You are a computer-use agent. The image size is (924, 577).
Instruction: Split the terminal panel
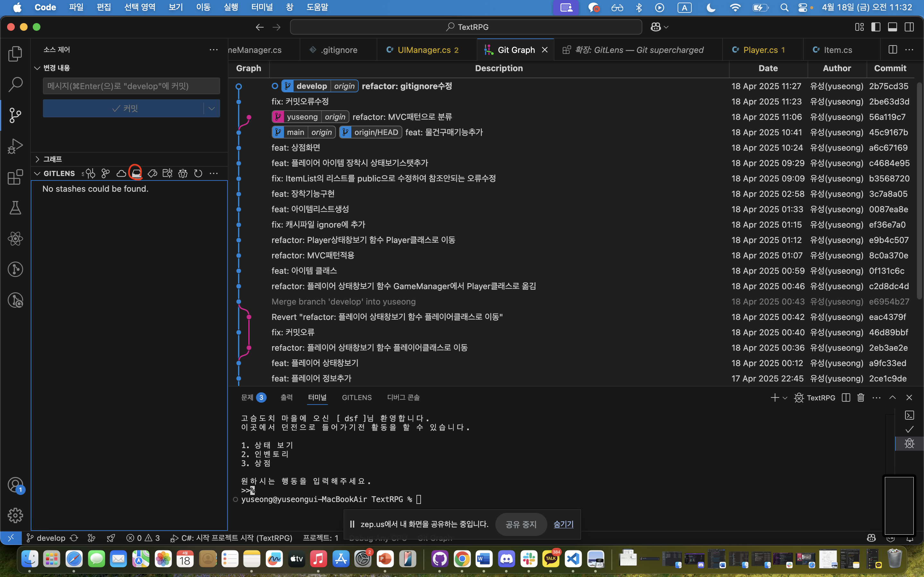click(x=846, y=397)
